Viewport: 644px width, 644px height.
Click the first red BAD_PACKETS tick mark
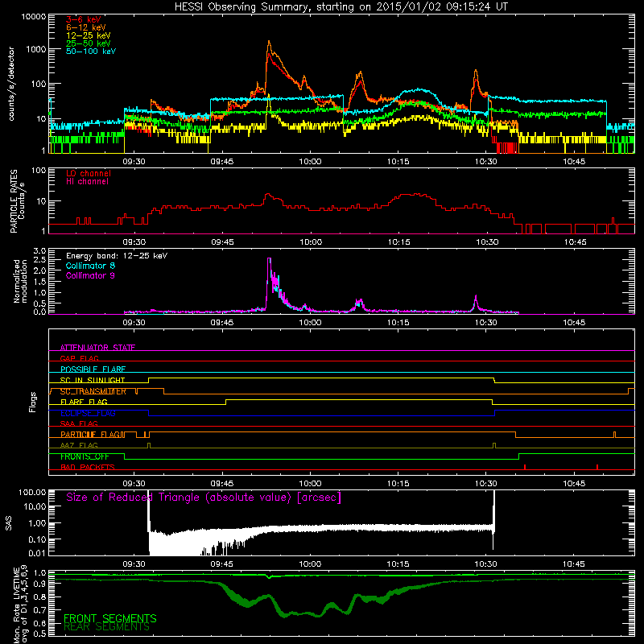point(525,467)
